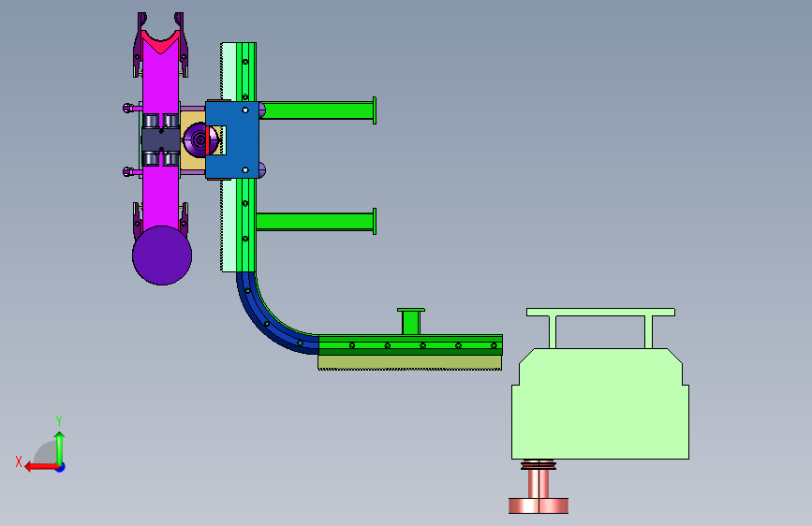Select the upper-left bolt head on arm
Screen dimensions: 812x526
[x=128, y=108]
